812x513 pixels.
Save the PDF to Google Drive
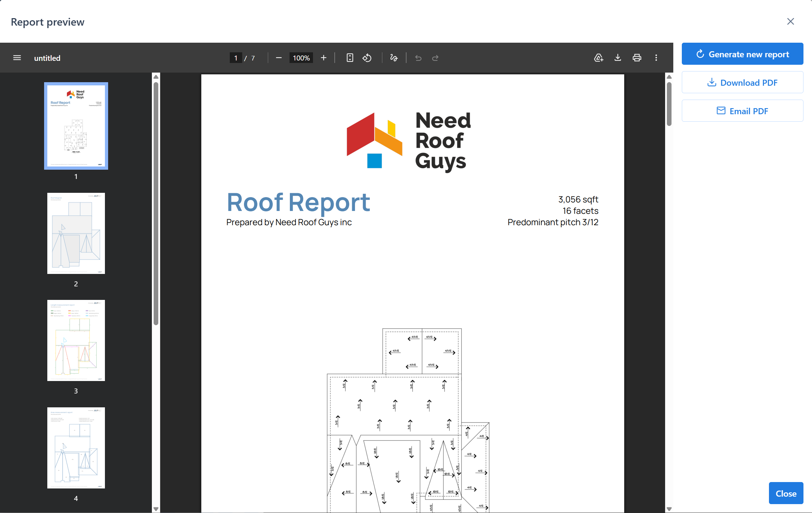pos(599,58)
